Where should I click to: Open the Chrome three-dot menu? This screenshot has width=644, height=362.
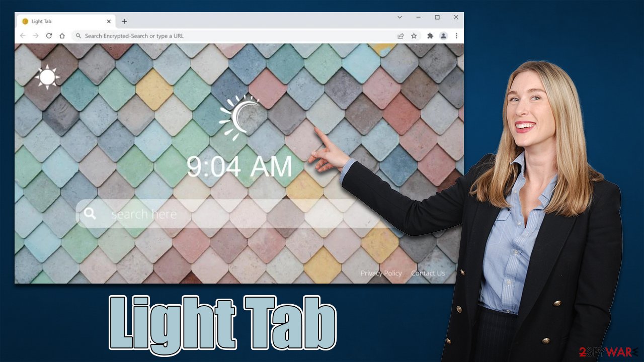pyautogui.click(x=456, y=36)
